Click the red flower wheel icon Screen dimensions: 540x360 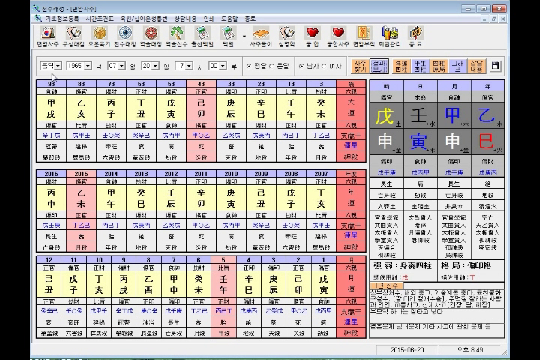point(151,33)
